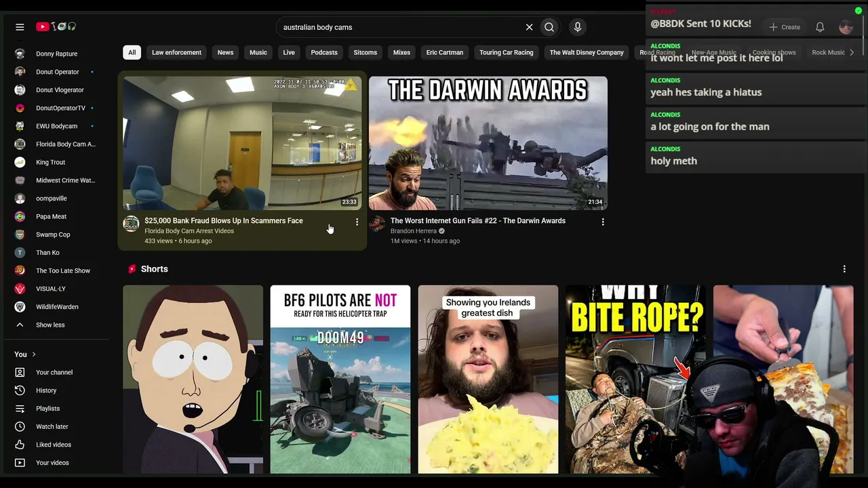
Task: Click the channel avatar beside the Bank Fraud video
Action: point(131,224)
